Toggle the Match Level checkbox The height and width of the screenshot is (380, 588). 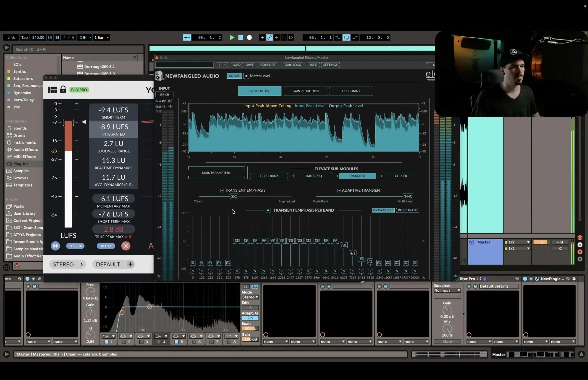coord(247,76)
